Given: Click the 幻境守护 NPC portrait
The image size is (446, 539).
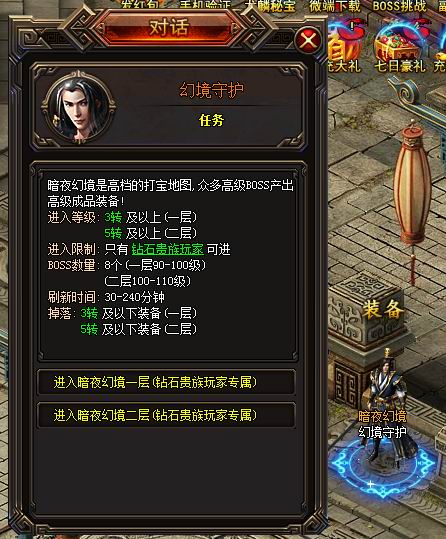Looking at the screenshot, I should [79, 107].
